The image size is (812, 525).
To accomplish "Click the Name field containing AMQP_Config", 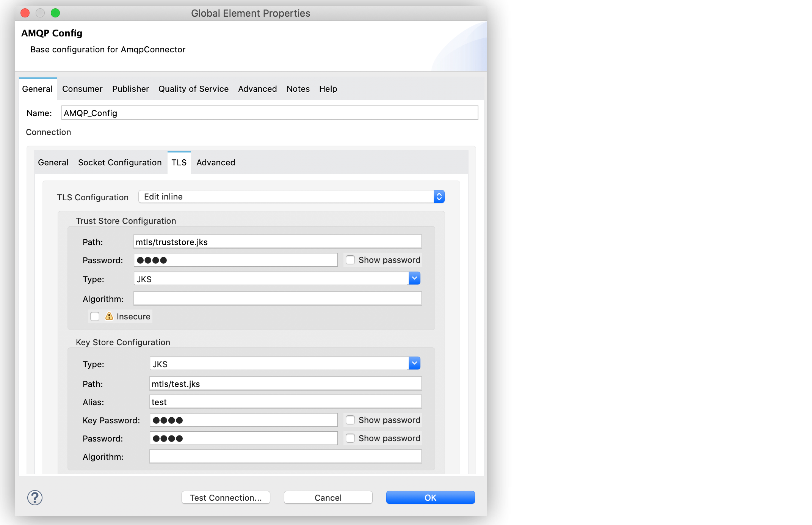I will pyautogui.click(x=269, y=113).
